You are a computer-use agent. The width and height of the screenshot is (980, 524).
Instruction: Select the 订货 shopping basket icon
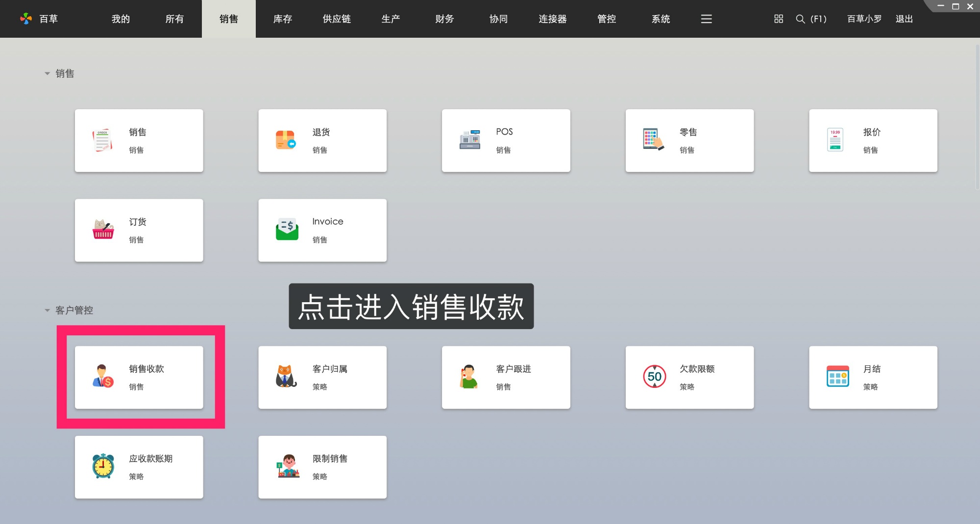point(101,230)
